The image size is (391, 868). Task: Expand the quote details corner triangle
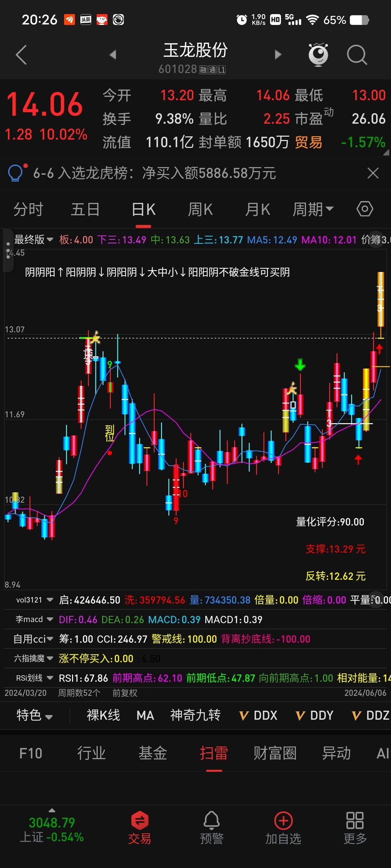click(x=386, y=153)
